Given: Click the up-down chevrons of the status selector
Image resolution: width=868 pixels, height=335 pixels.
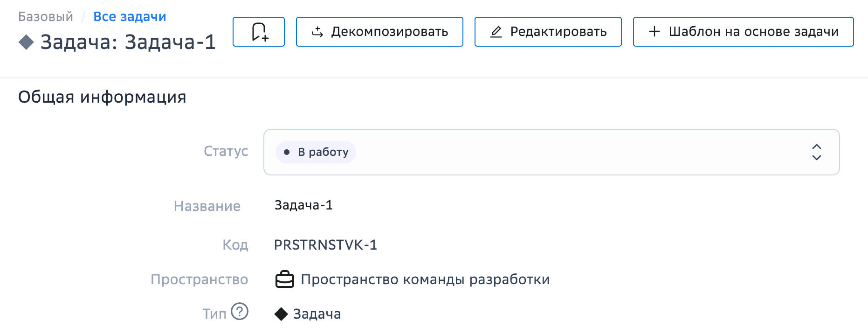Looking at the screenshot, I should click(x=817, y=152).
